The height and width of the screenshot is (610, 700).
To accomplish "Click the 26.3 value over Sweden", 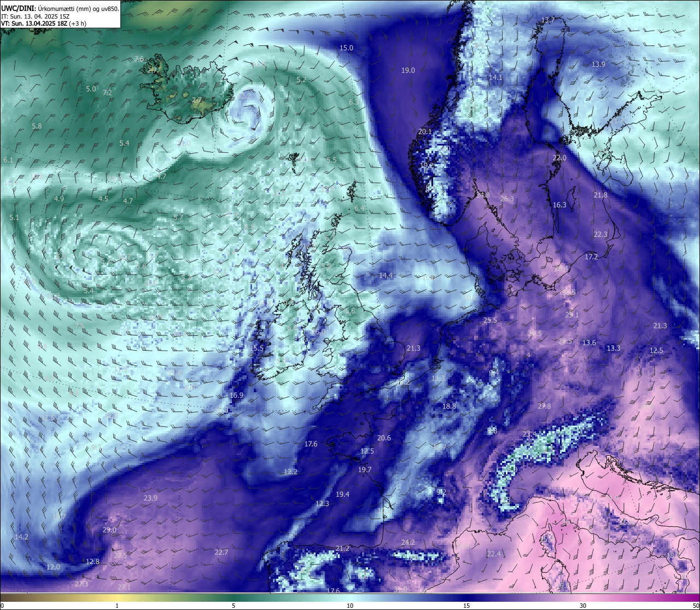I will coord(507,199).
